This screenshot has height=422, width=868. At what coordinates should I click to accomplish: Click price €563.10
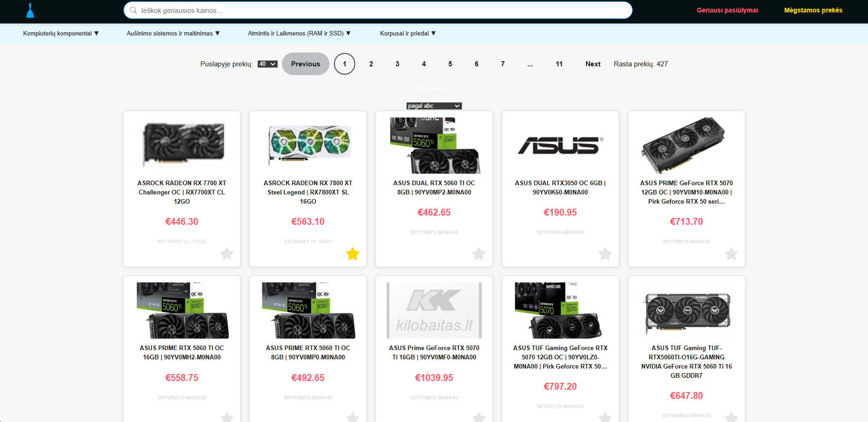[x=308, y=222]
